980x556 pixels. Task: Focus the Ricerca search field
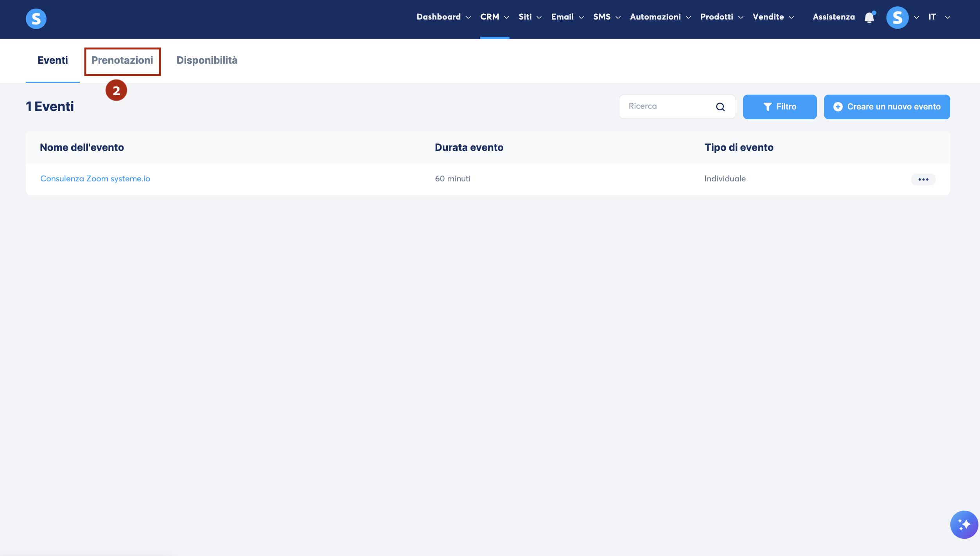[677, 106]
